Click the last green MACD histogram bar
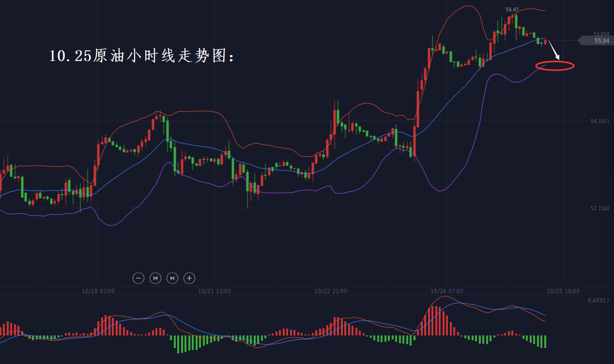The width and height of the screenshot is (614, 364). tap(545, 341)
